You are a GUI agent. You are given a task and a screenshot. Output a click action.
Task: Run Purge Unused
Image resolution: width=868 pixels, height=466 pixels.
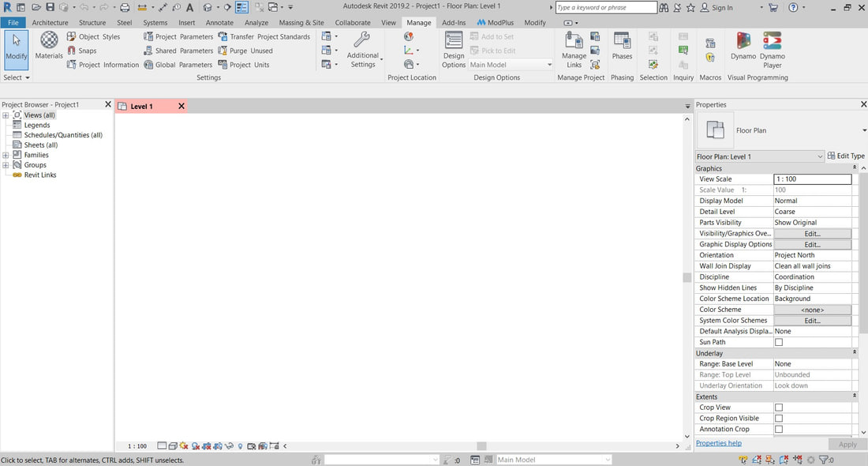coord(245,51)
